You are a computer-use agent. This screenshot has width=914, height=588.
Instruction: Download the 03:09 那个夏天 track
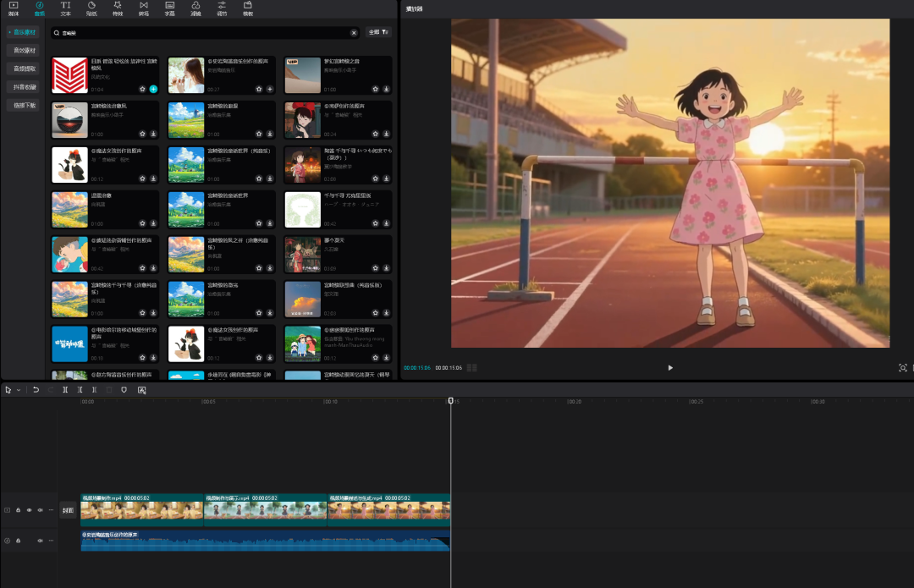tap(386, 269)
